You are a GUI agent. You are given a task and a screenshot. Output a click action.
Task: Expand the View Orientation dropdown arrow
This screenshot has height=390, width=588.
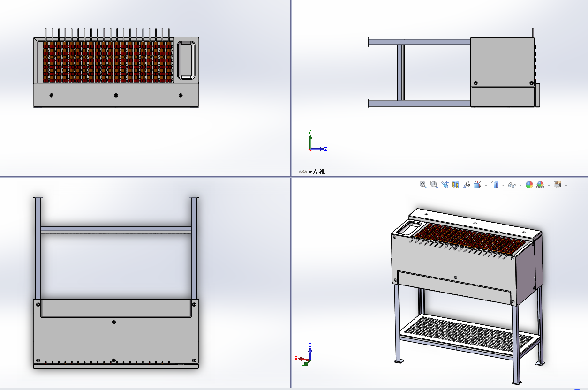486,185
